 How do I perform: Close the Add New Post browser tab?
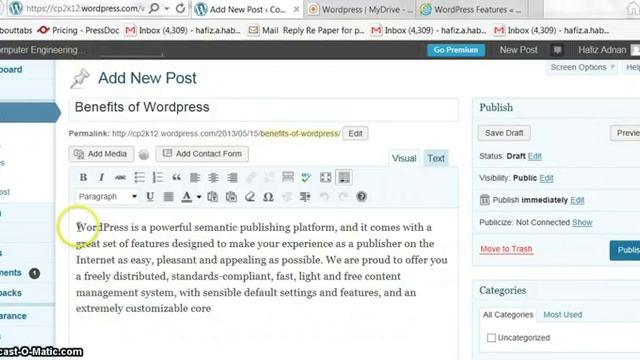297,9
